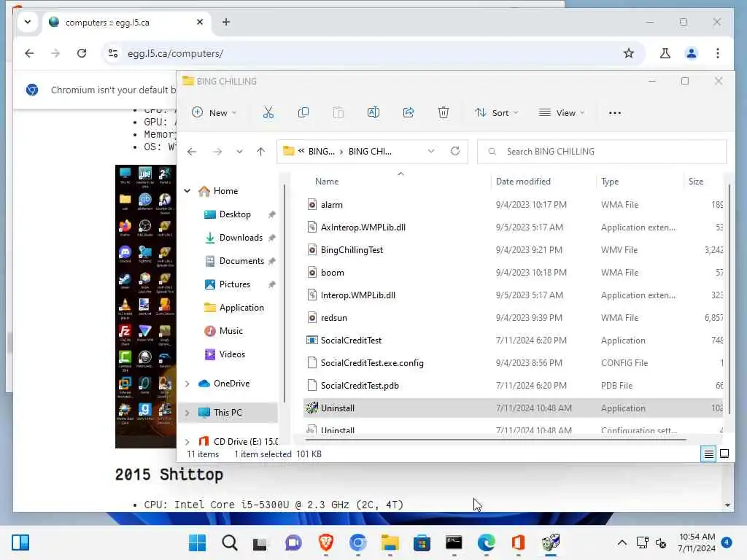Click the Delete trash icon in Explorer toolbar
This screenshot has width=747, height=560.
(443, 113)
